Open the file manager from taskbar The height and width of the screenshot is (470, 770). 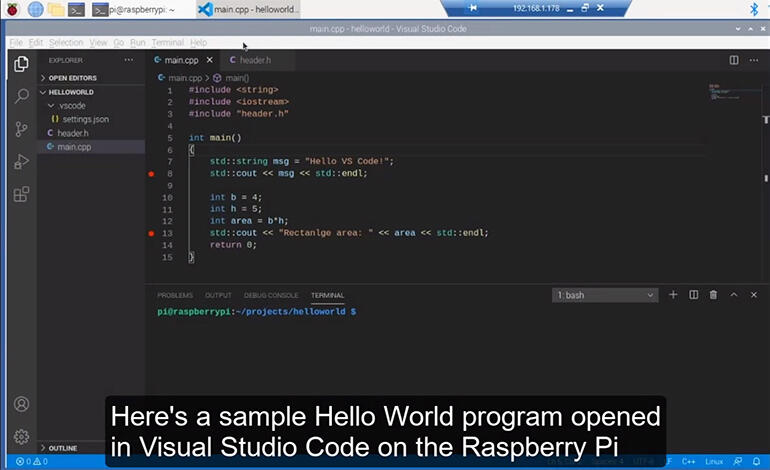(55, 9)
